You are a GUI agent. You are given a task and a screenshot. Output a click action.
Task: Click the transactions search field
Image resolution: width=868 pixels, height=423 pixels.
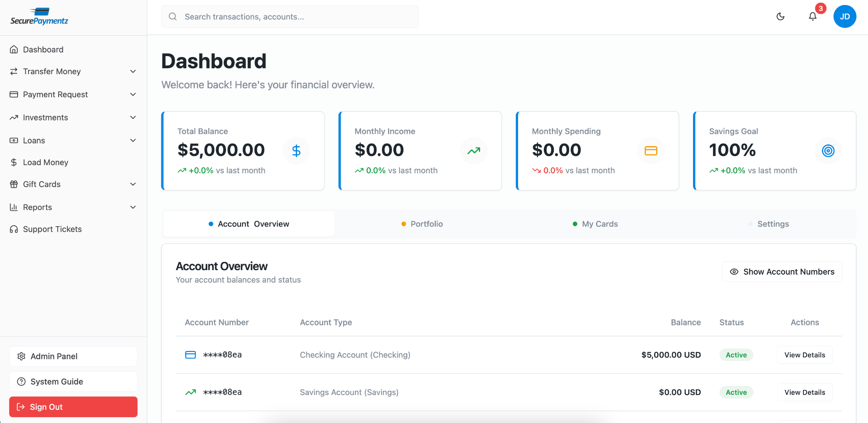(290, 16)
